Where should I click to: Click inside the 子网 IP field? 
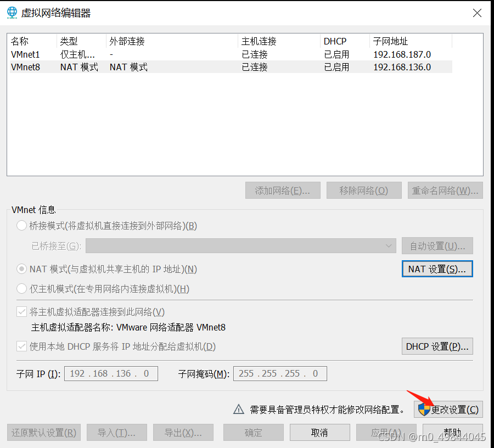point(111,374)
